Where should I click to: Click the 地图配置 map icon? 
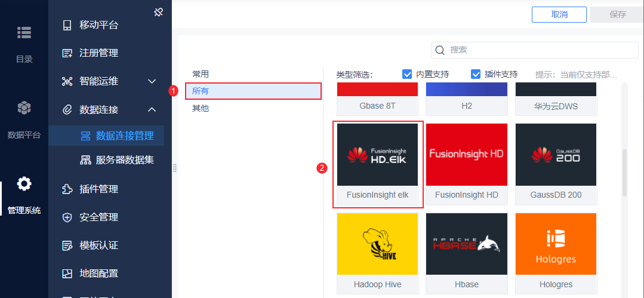coord(67,274)
